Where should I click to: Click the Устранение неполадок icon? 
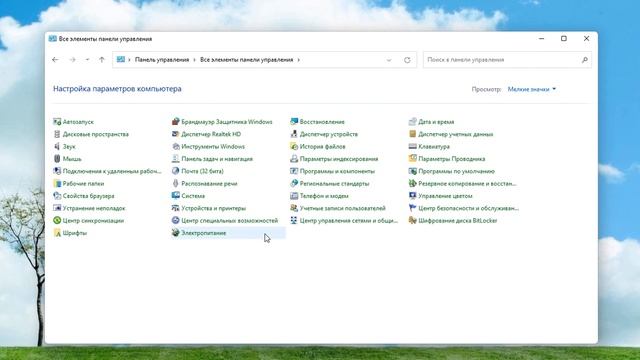57,208
